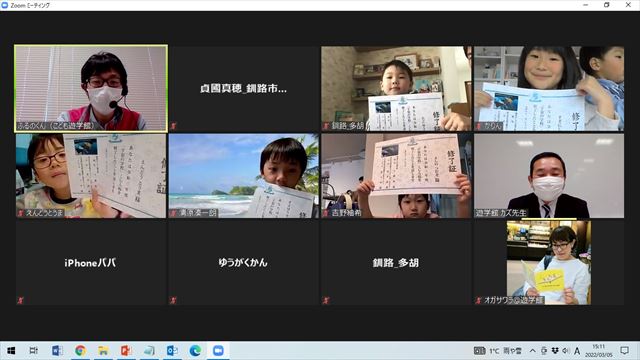Select the iPhoneパパ participant tile

[91, 262]
